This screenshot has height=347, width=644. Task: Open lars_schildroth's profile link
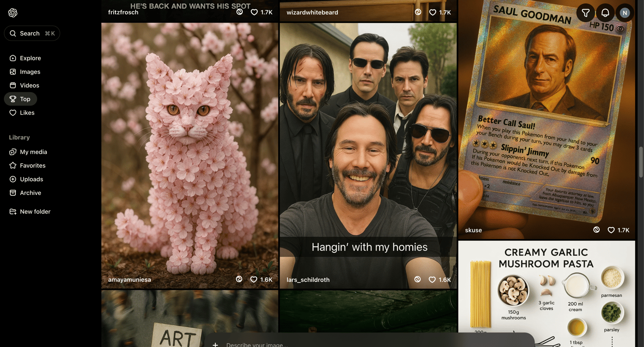tap(308, 280)
